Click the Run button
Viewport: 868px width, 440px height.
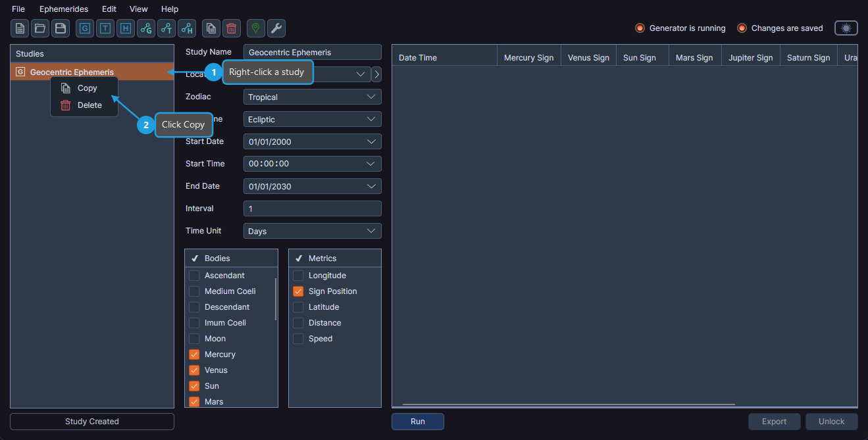(x=417, y=422)
